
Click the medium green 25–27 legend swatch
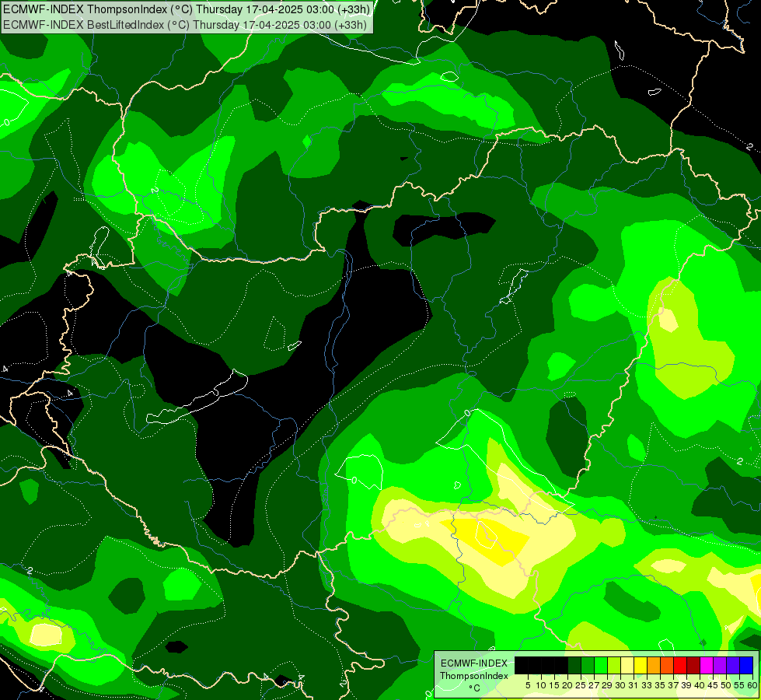pyautogui.click(x=588, y=665)
